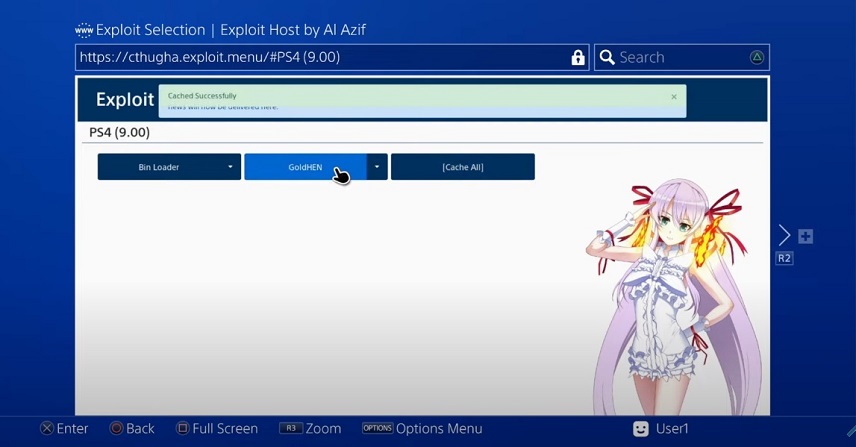Image resolution: width=856 pixels, height=447 pixels.
Task: Go to next page with the chevron arrow
Action: click(784, 235)
